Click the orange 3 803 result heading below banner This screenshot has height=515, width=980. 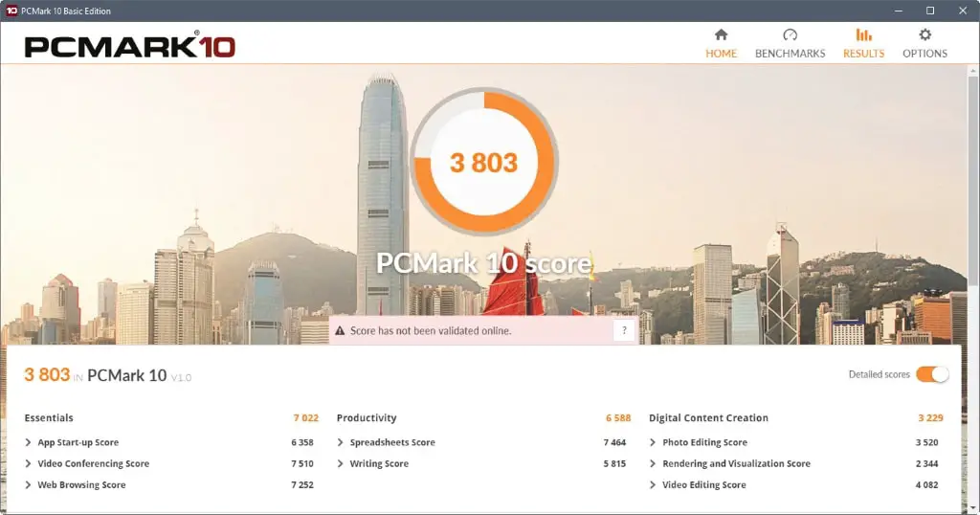[x=47, y=374]
